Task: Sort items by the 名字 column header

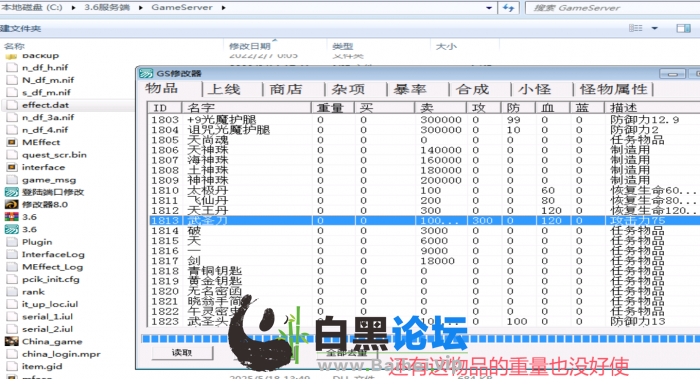Action: [246, 108]
